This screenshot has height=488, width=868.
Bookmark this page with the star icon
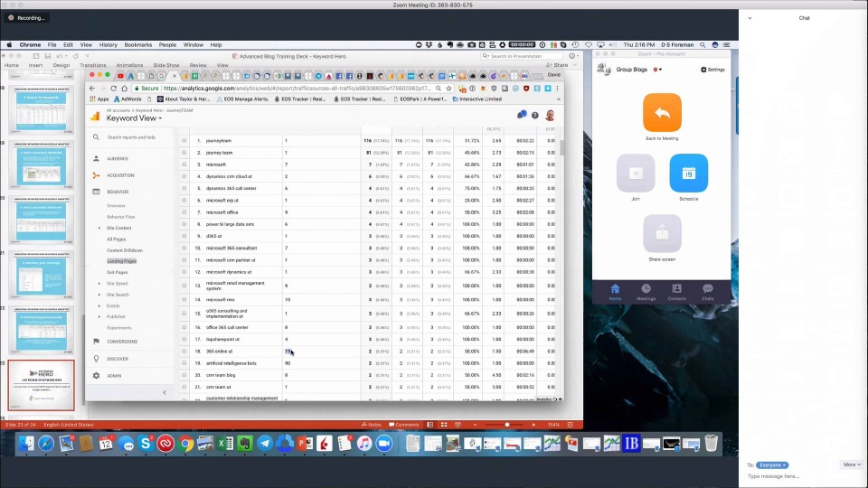[x=449, y=89]
